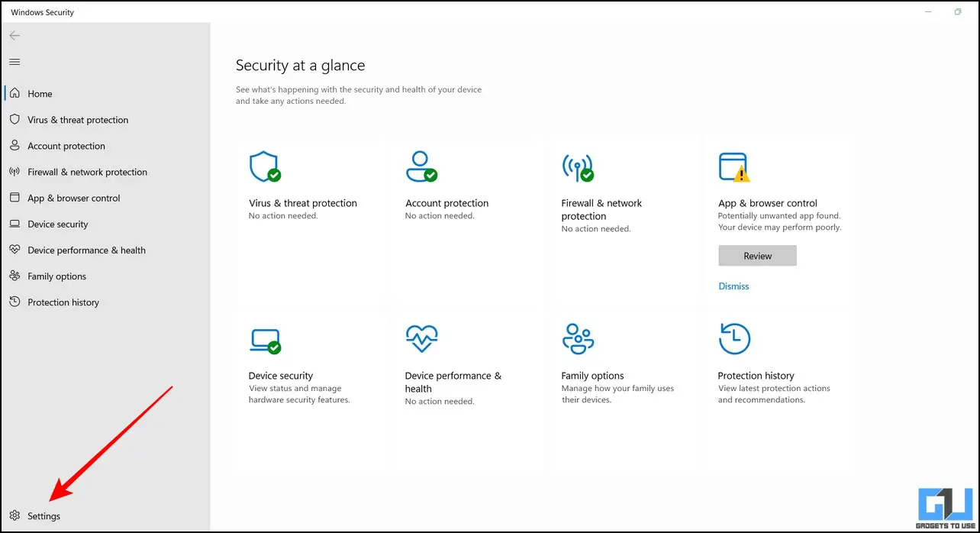Open the App & browser control warning tile icon

point(734,166)
